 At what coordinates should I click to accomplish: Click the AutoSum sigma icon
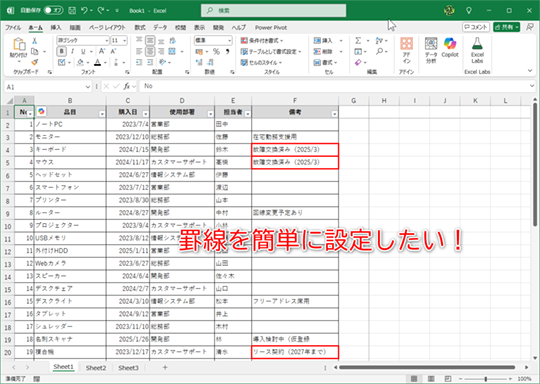tap(358, 41)
